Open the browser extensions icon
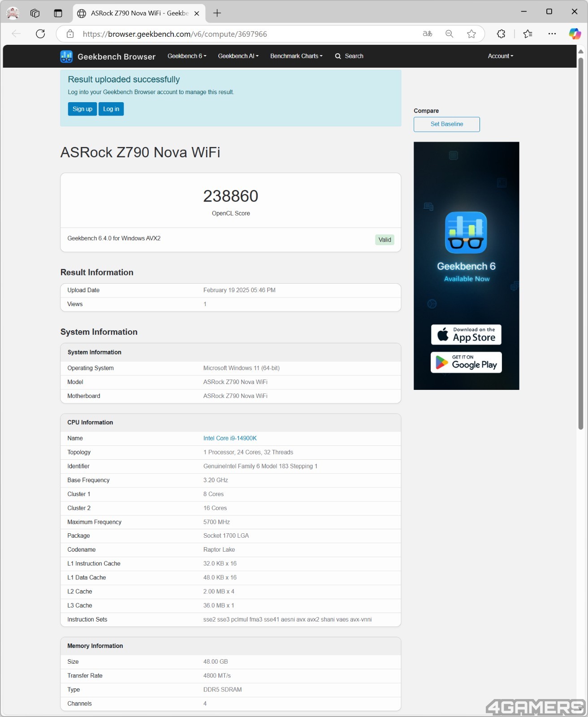The height and width of the screenshot is (717, 588). pyautogui.click(x=501, y=34)
